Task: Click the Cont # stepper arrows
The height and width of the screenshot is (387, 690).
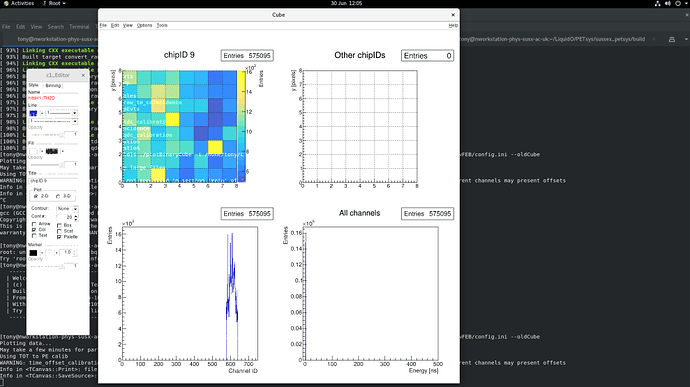Action: pos(76,217)
